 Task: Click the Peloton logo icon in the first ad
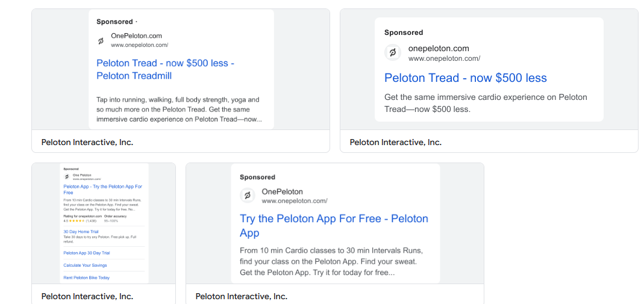101,41
